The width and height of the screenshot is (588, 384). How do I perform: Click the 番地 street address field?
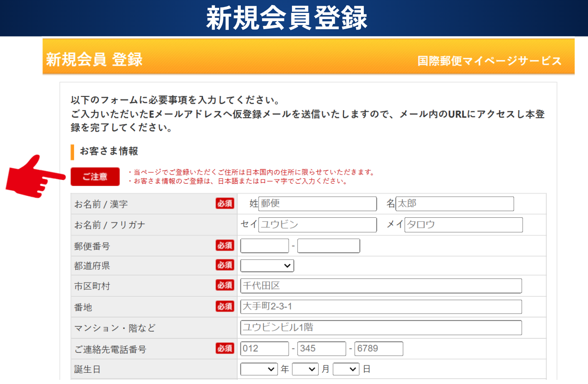tap(381, 307)
